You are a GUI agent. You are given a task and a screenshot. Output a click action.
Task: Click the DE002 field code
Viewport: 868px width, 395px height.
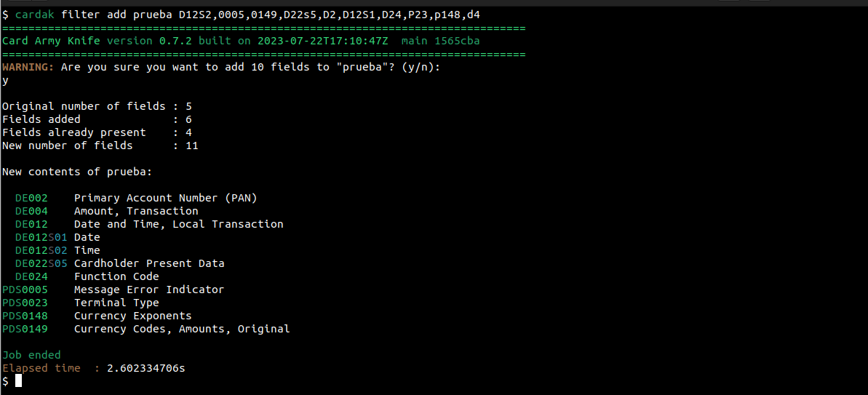31,198
